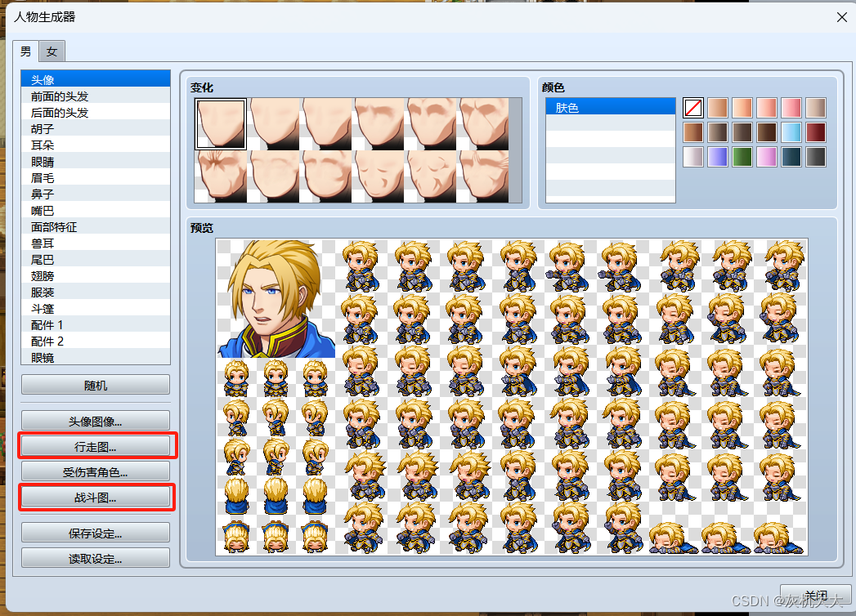The height and width of the screenshot is (616, 856).
Task: Close the 人物生成器 window with X
Action: click(x=842, y=17)
